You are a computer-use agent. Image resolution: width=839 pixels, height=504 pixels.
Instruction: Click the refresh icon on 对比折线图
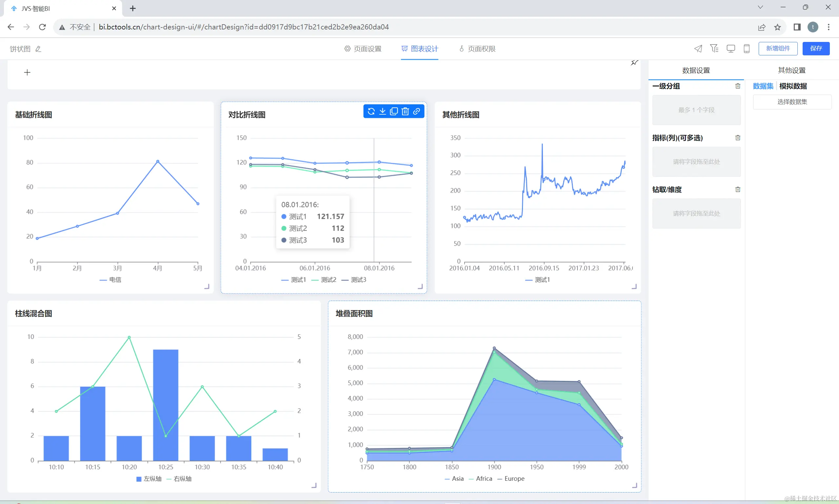[371, 111]
